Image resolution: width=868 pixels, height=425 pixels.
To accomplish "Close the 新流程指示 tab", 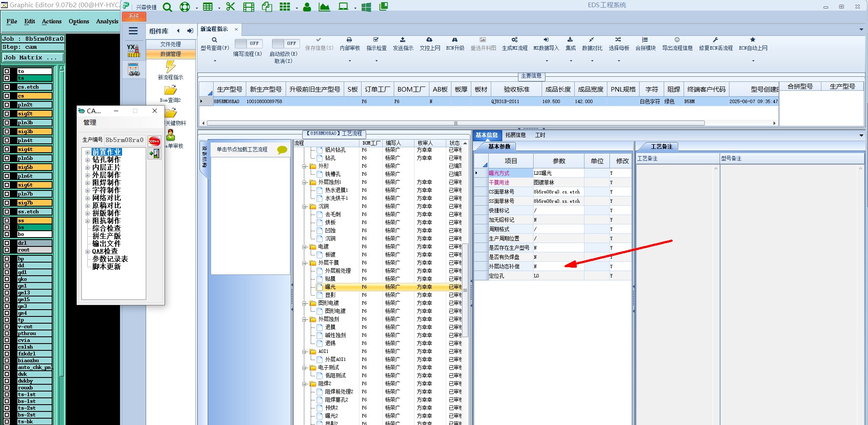I will click(x=236, y=29).
